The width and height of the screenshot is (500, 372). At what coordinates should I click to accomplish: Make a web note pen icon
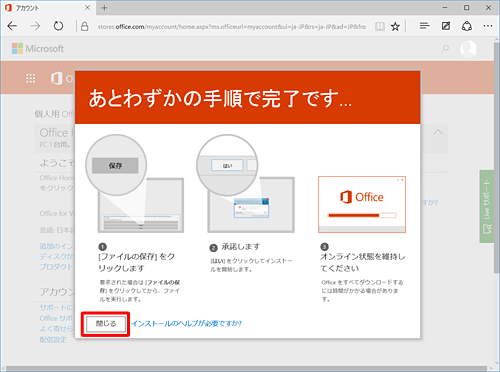(446, 26)
